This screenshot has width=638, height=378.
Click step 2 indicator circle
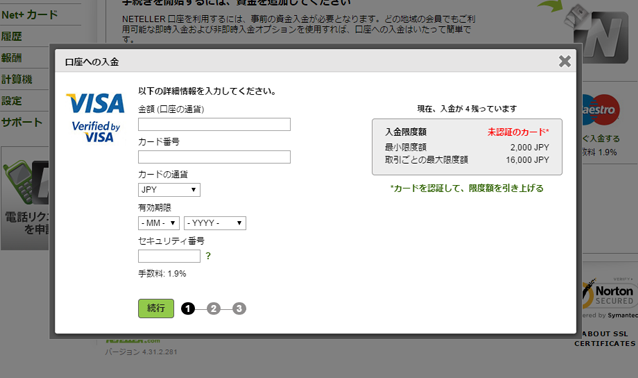[213, 309]
